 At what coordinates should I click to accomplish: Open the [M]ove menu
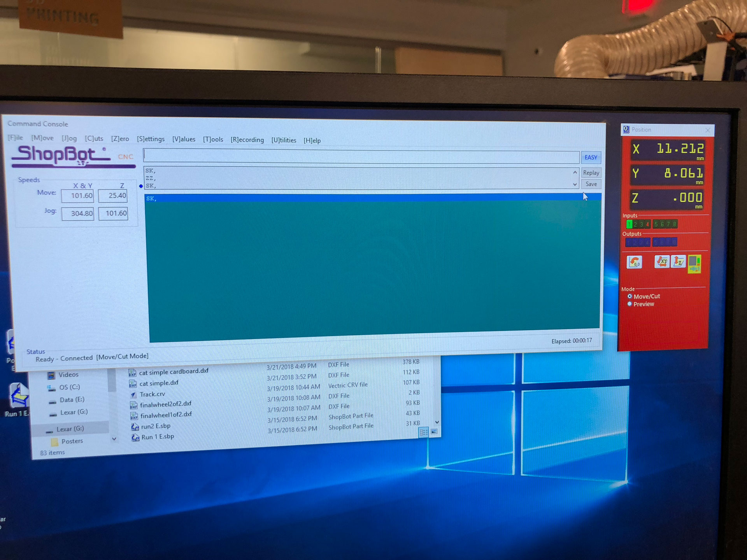[x=42, y=138]
